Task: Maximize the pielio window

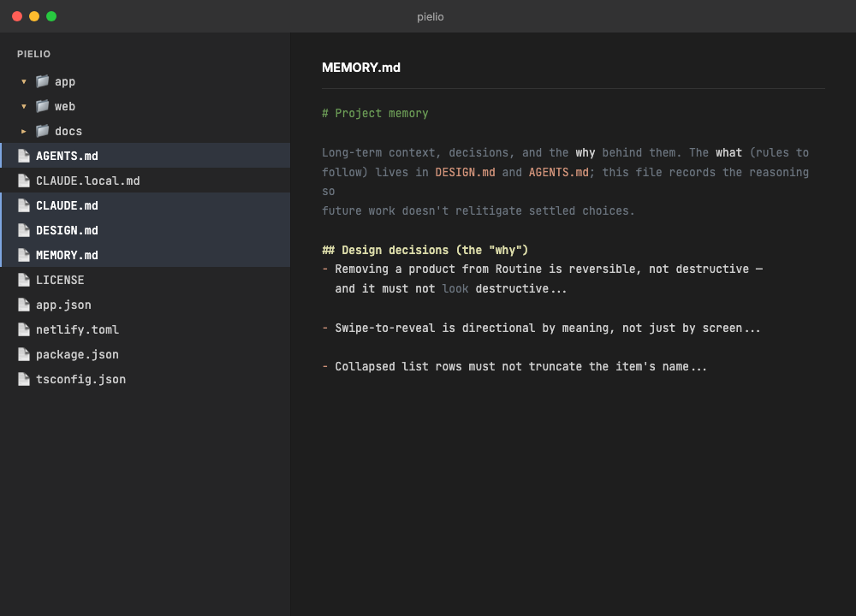Action: click(x=51, y=16)
